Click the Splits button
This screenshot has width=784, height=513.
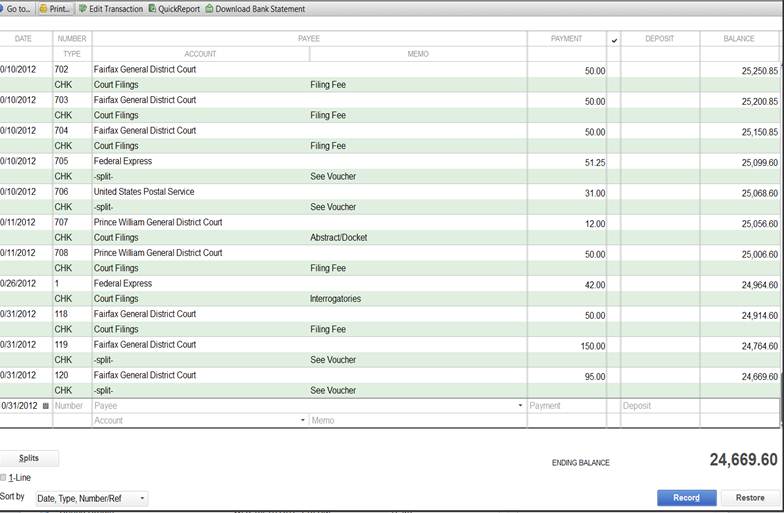pyautogui.click(x=29, y=458)
